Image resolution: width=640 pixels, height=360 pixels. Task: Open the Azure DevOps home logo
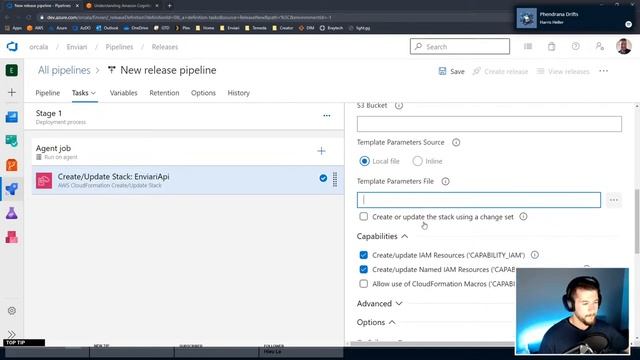(x=12, y=47)
